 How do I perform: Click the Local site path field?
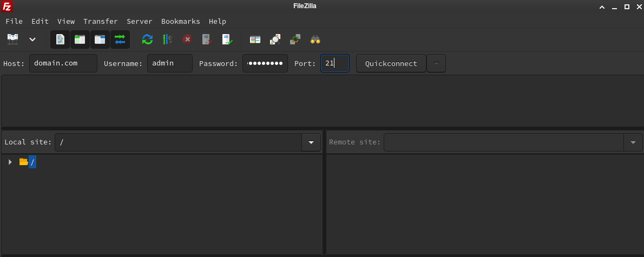click(178, 142)
